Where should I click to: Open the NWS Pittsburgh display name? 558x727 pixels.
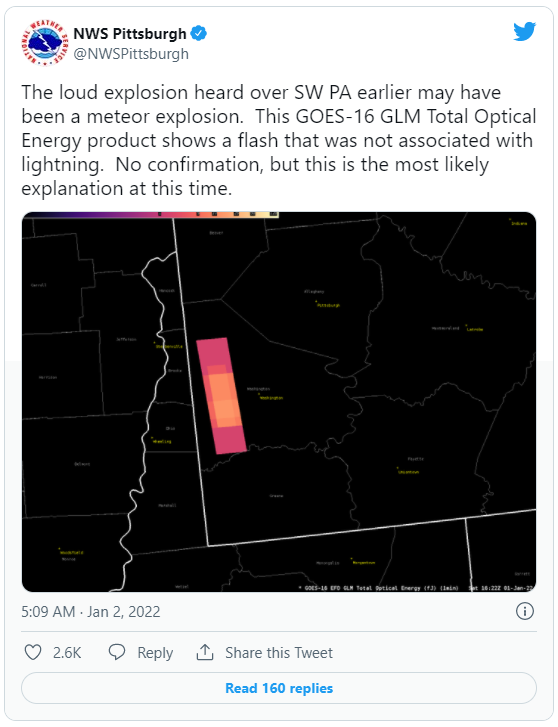129,33
